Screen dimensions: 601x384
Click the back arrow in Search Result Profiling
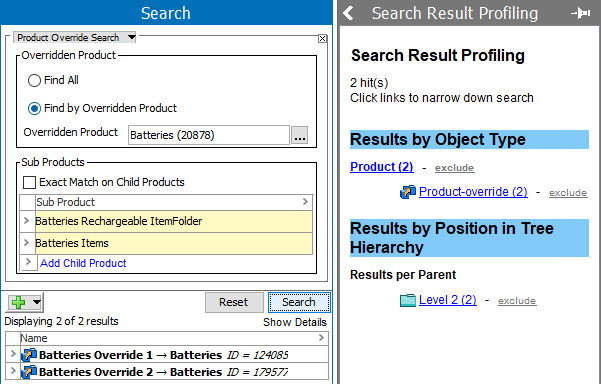pyautogui.click(x=348, y=13)
